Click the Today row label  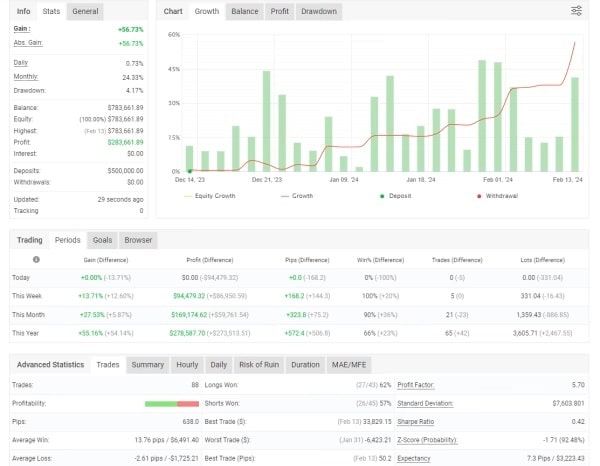pos(21,277)
